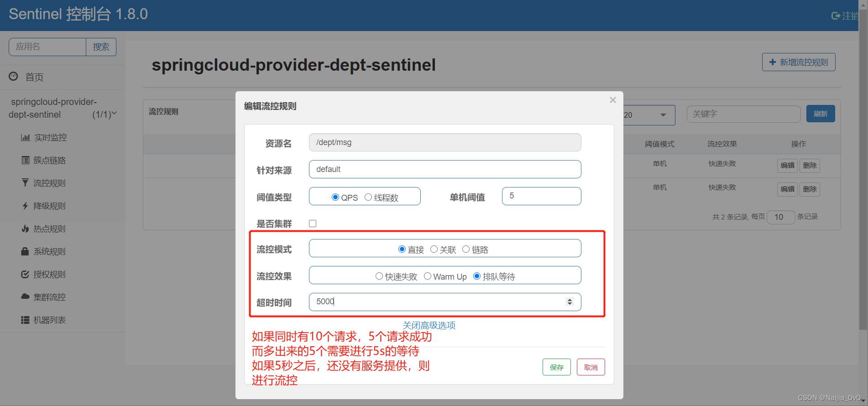Click the 保存 button
The height and width of the screenshot is (406, 868).
tap(557, 367)
